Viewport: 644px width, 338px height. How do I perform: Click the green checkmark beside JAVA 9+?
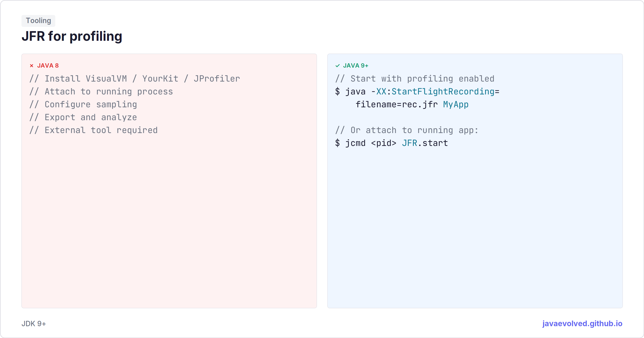click(338, 66)
